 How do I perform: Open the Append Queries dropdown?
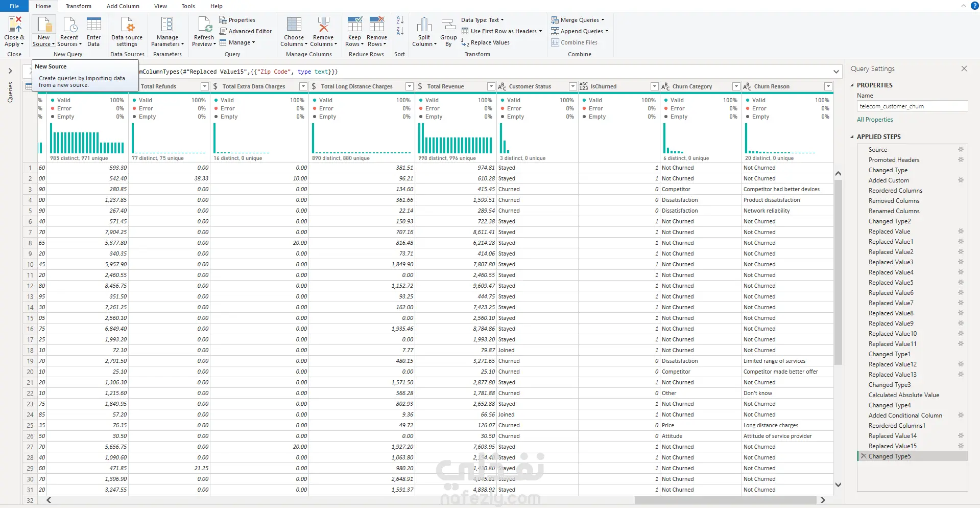click(580, 31)
